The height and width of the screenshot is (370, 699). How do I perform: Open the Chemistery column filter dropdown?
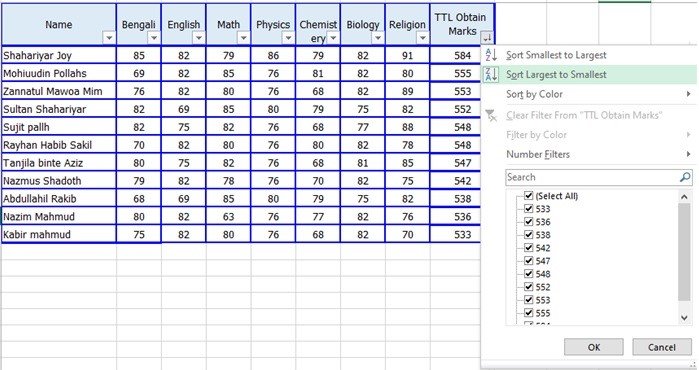(x=333, y=38)
